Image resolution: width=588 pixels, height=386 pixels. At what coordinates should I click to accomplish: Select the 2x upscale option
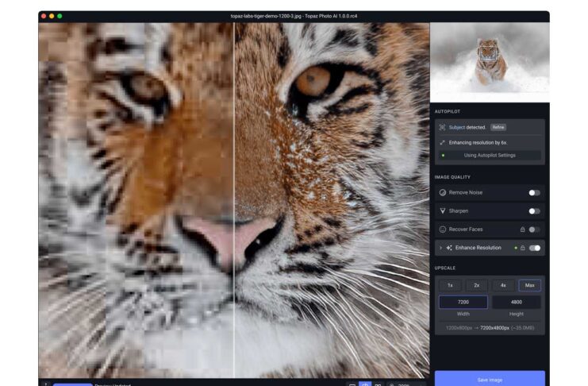[477, 285]
